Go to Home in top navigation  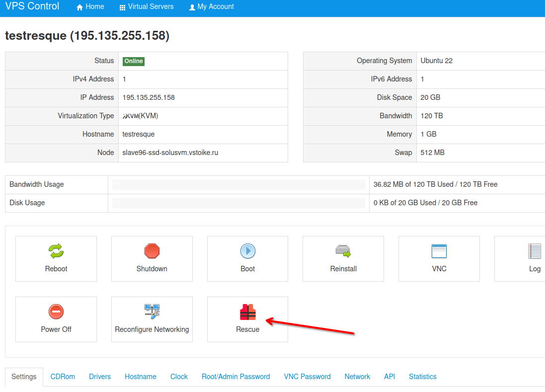(x=90, y=7)
